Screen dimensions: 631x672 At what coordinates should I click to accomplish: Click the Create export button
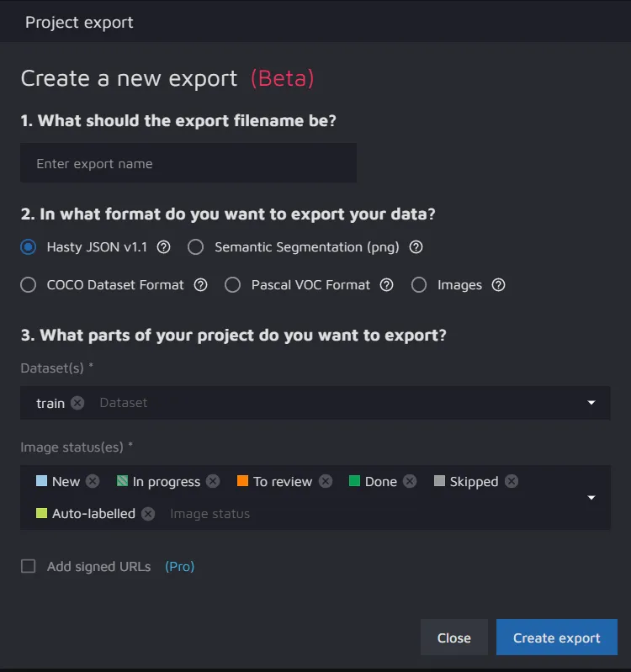(x=556, y=638)
